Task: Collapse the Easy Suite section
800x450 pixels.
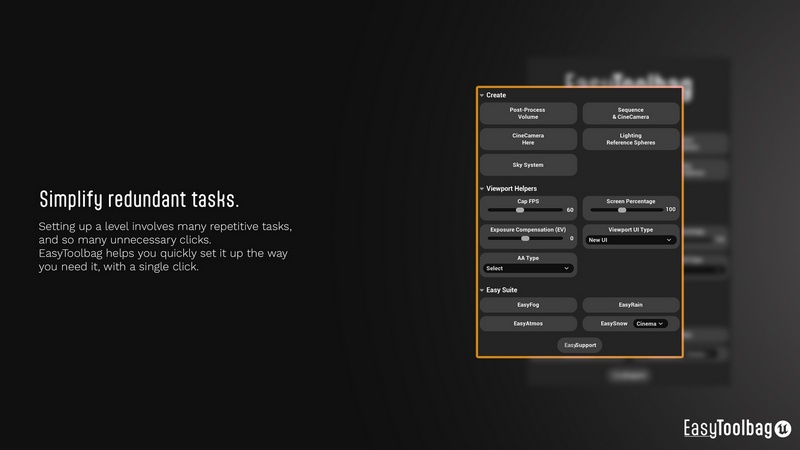Action: click(481, 290)
